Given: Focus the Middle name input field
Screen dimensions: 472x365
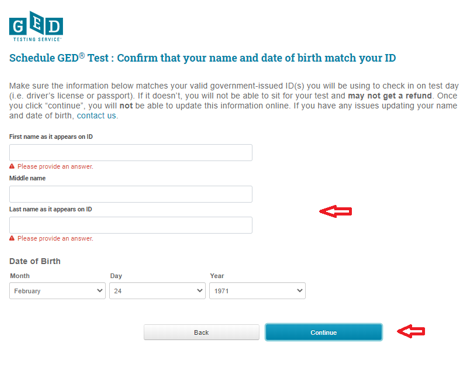Looking at the screenshot, I should coord(131,194).
